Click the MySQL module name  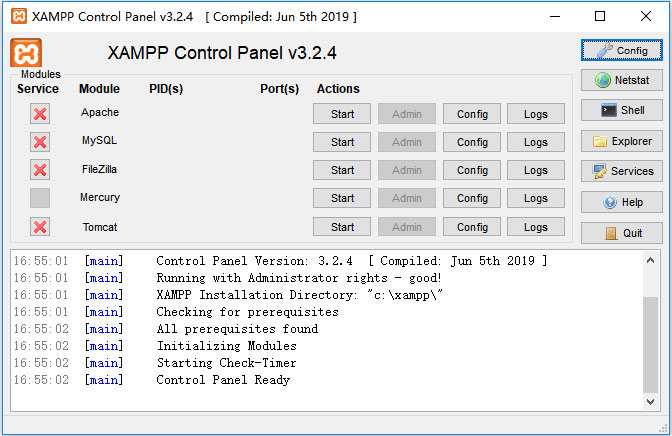(x=99, y=140)
